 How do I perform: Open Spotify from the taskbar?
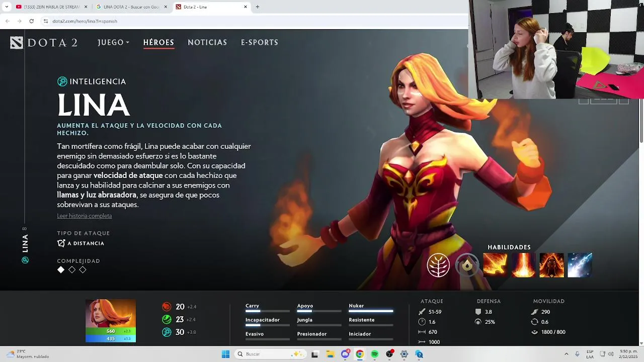click(375, 354)
